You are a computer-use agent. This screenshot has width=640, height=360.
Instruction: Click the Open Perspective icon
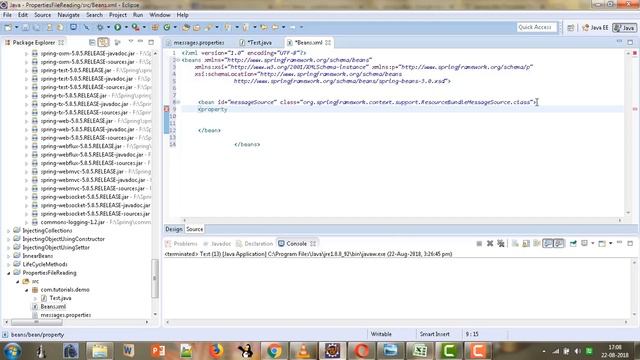(x=571, y=28)
